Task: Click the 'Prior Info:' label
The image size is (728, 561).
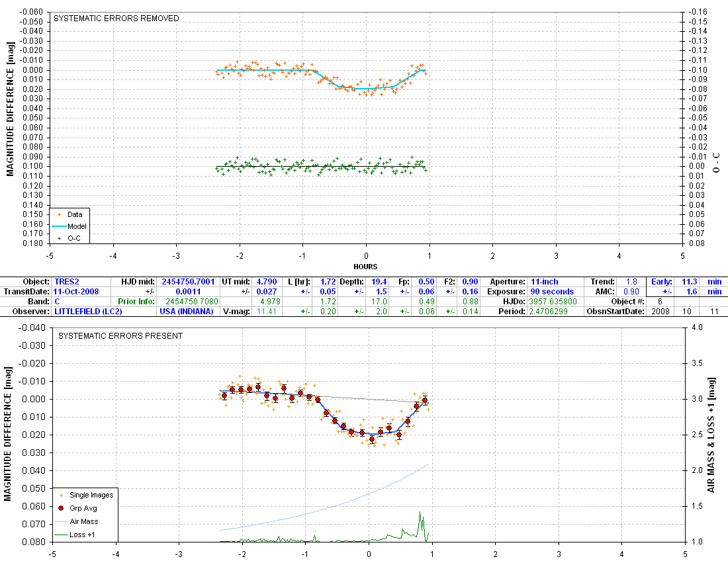Action: click(x=136, y=302)
